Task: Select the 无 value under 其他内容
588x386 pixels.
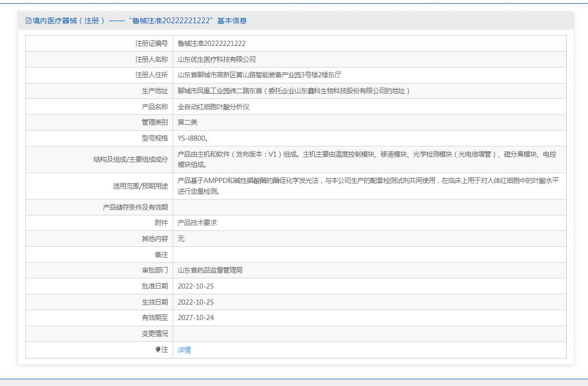Action: [181, 239]
